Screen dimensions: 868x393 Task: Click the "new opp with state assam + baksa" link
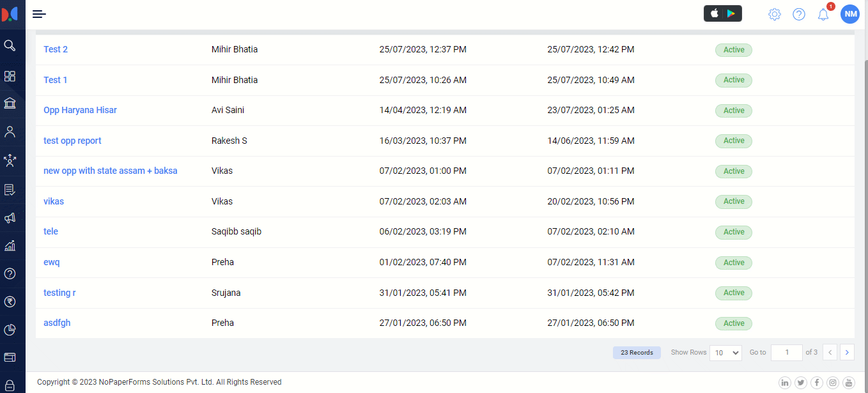[x=110, y=171]
